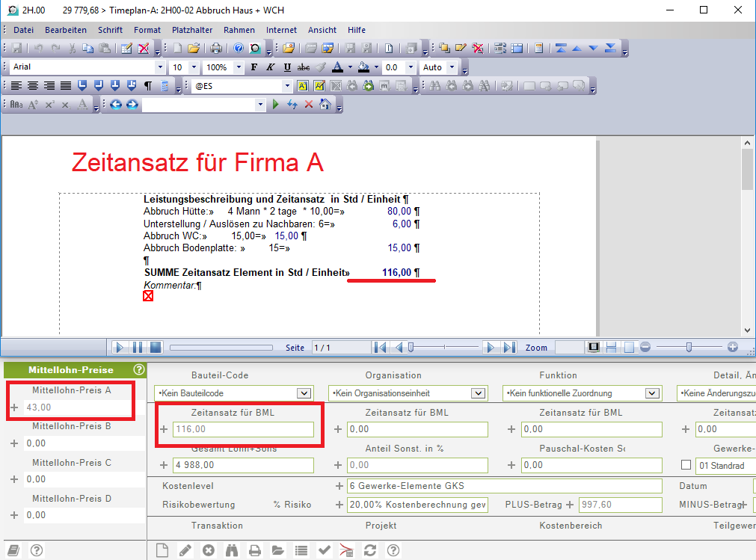The height and width of the screenshot is (560, 756).
Task: Open the Arial font name dropdown
Action: point(160,67)
